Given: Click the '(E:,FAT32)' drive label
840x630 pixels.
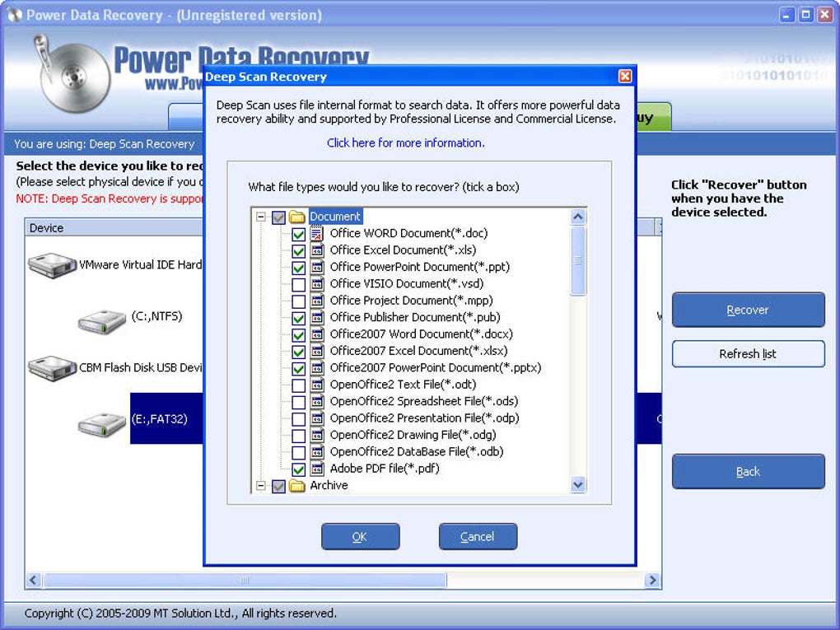Looking at the screenshot, I should coord(160,419).
